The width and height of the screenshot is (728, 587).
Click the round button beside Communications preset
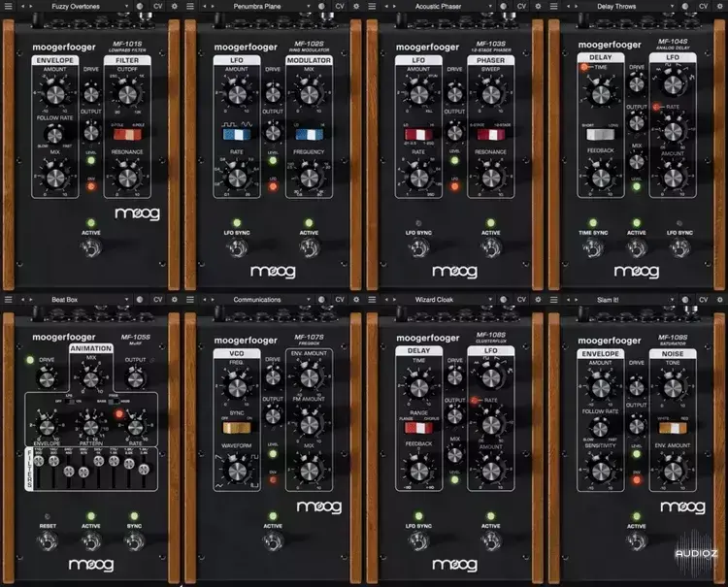point(321,300)
